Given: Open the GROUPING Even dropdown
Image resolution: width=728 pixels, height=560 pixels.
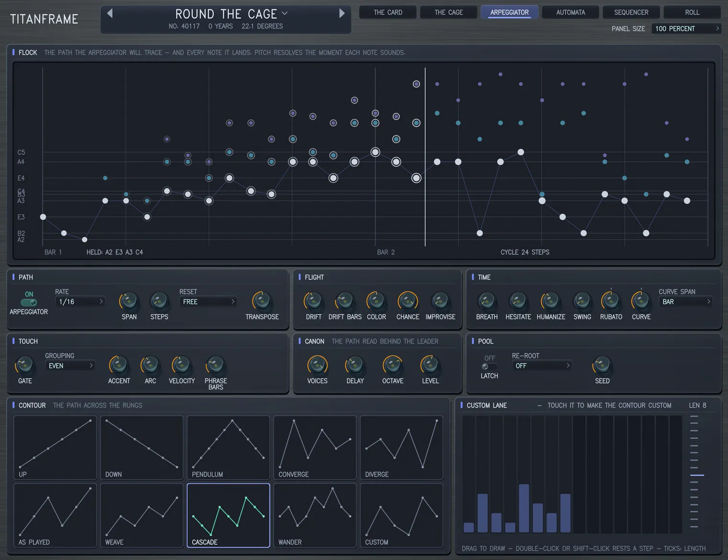Looking at the screenshot, I should click(x=70, y=366).
